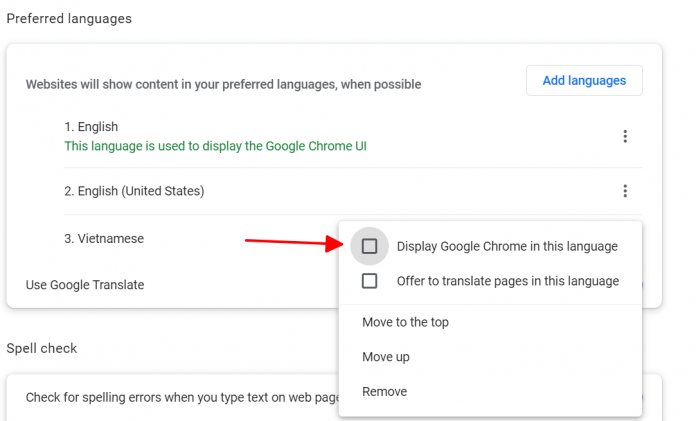Click the Websites will show content description

pyautogui.click(x=223, y=84)
